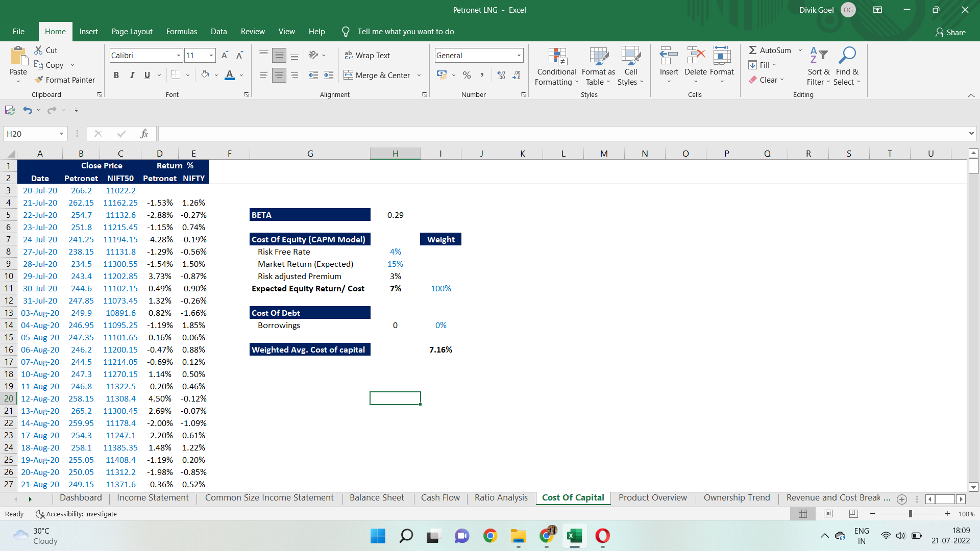Open the Name Box dropdown arrow

[x=61, y=134]
